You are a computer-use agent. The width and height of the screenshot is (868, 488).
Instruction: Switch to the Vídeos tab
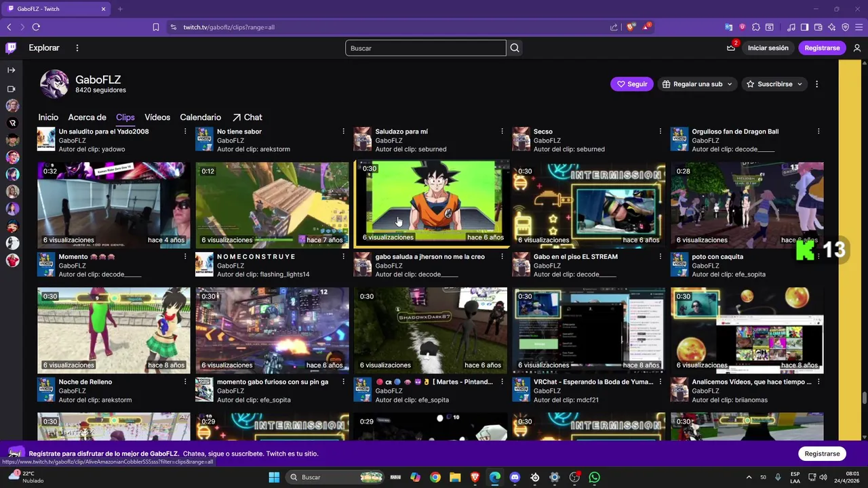coord(157,117)
